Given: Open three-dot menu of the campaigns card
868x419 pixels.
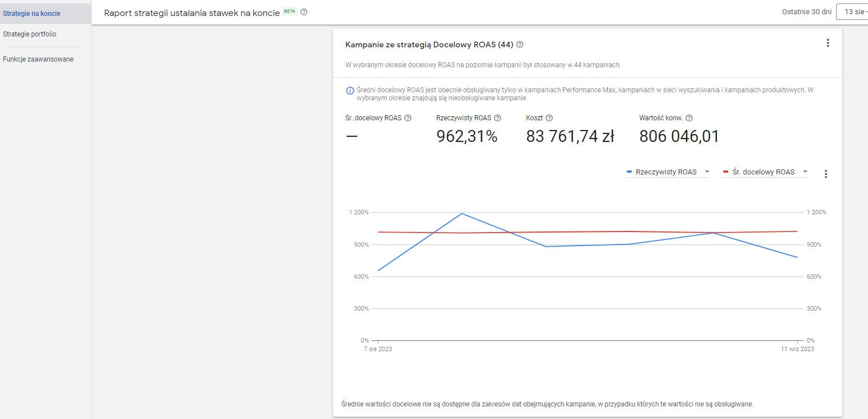Looking at the screenshot, I should point(828,43).
